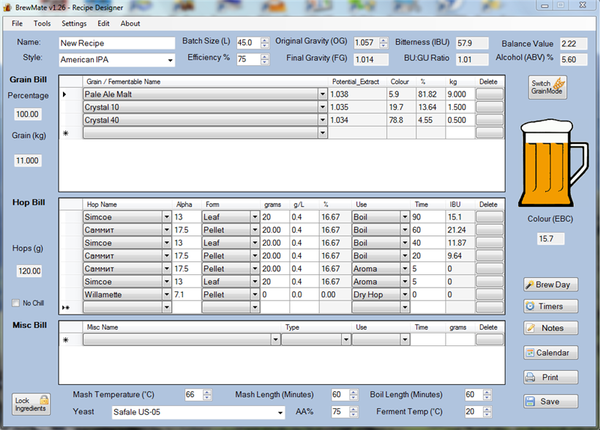Click the recipe Name input field
The width and height of the screenshot is (600, 430).
pyautogui.click(x=116, y=43)
